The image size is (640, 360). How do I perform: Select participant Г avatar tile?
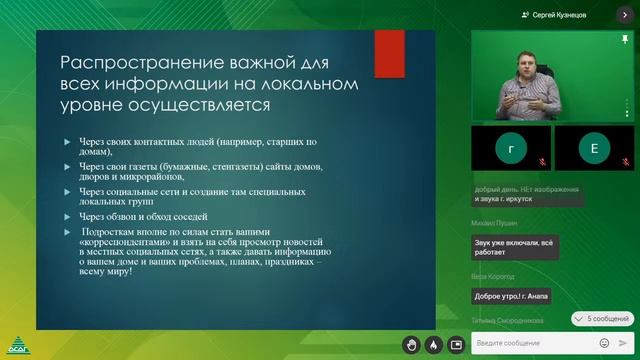click(x=511, y=148)
